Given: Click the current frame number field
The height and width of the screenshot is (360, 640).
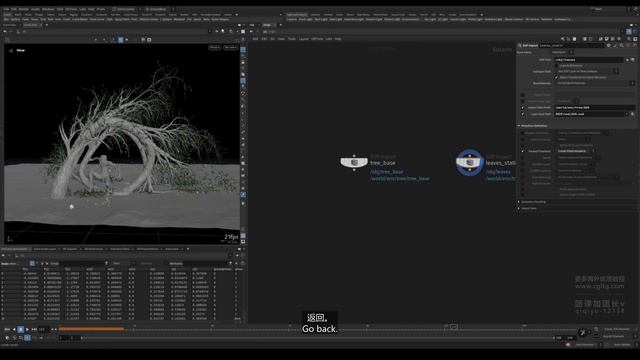Looking at the screenshot, I should (43, 329).
